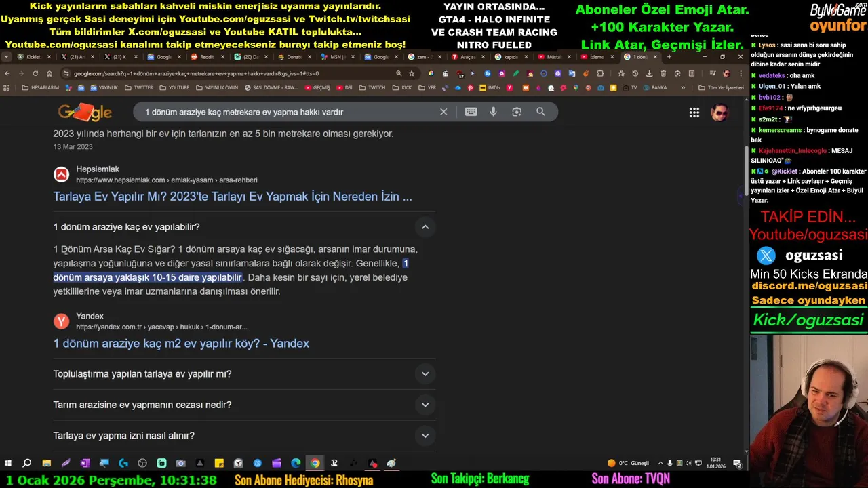Open the browser home page

tap(50, 73)
